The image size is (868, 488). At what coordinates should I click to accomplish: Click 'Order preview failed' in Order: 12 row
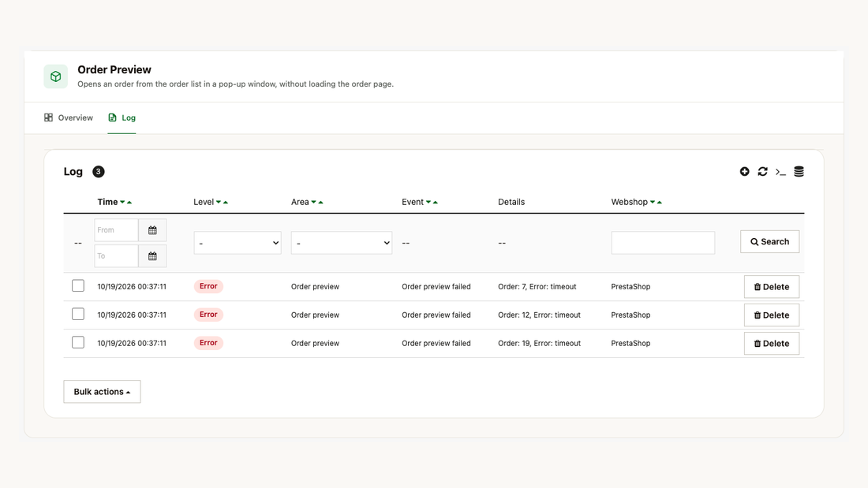(x=436, y=315)
